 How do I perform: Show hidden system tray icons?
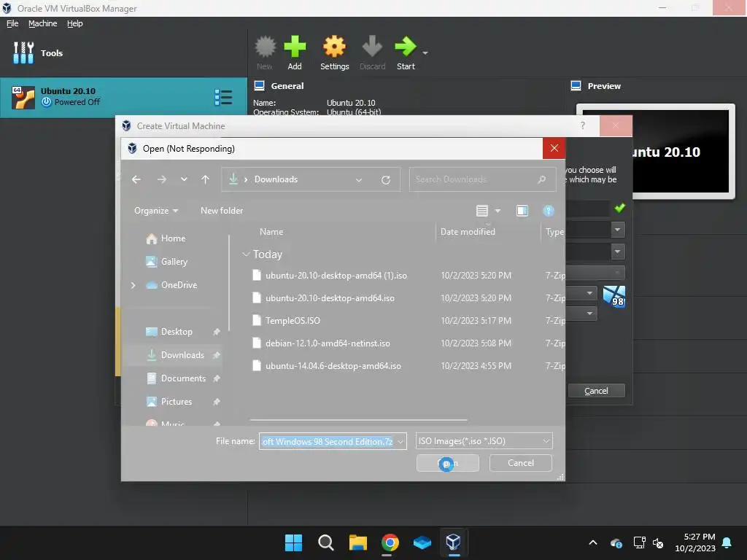pos(592,542)
